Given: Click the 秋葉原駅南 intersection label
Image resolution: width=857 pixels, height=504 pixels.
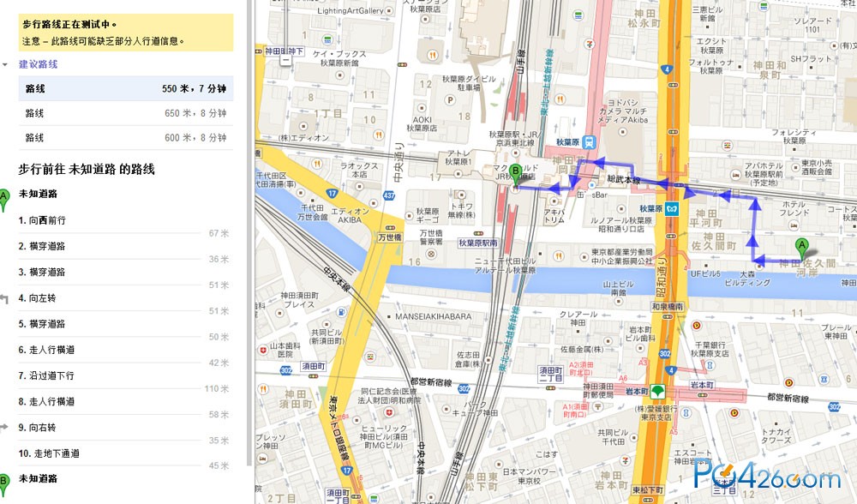Looking at the screenshot, I should 478,243.
